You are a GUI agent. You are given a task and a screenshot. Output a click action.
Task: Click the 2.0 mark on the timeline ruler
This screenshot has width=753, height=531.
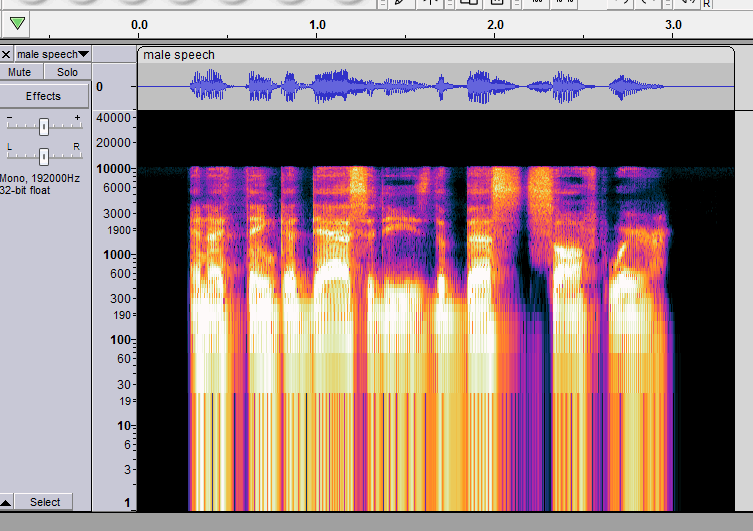495,24
